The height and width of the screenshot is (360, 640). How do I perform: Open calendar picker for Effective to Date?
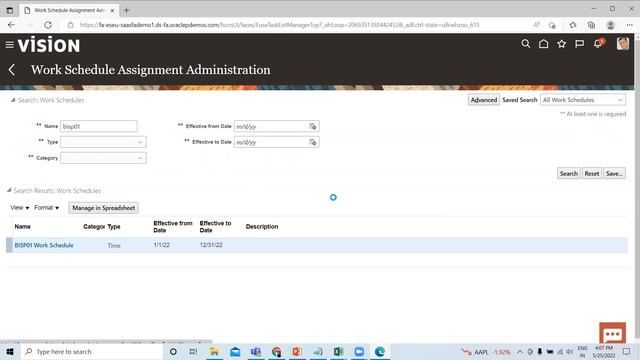point(313,142)
